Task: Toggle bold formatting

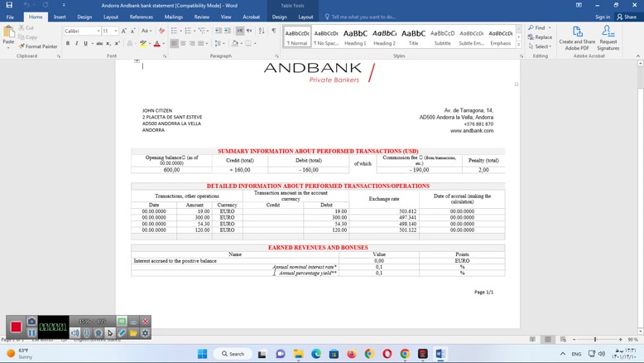Action: point(69,44)
